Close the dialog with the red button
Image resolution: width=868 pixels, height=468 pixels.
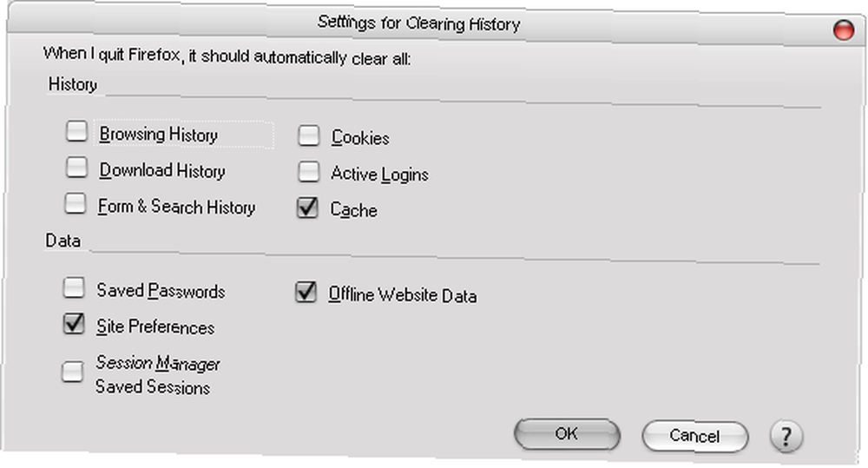pyautogui.click(x=843, y=30)
